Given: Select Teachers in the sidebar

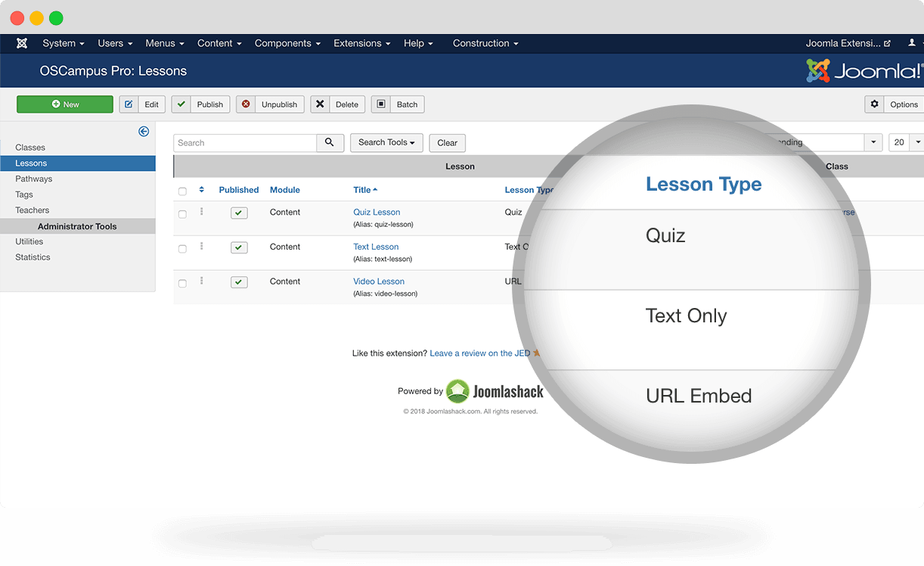Looking at the screenshot, I should (33, 210).
